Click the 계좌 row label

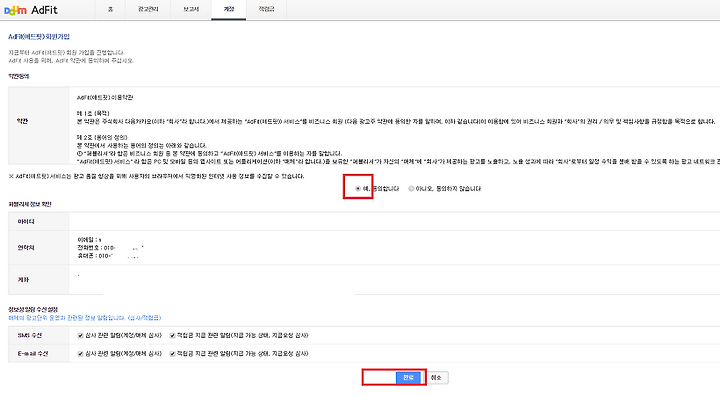pos(23,279)
